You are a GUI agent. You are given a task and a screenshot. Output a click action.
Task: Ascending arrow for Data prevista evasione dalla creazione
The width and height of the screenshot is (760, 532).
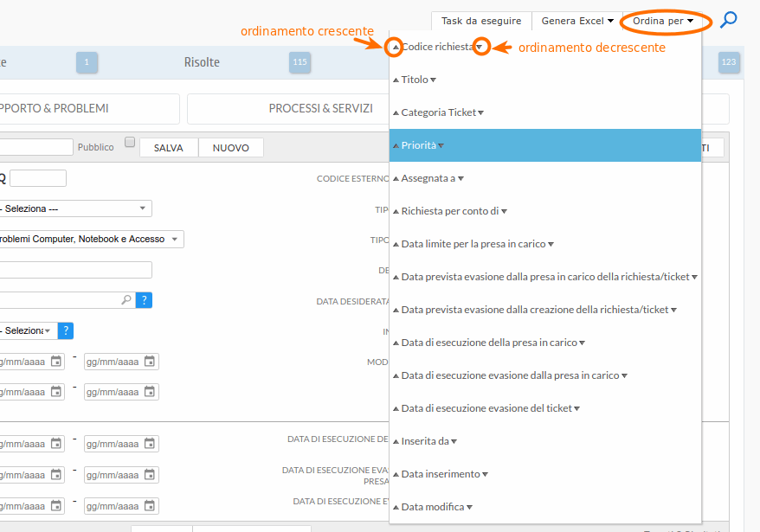(396, 310)
